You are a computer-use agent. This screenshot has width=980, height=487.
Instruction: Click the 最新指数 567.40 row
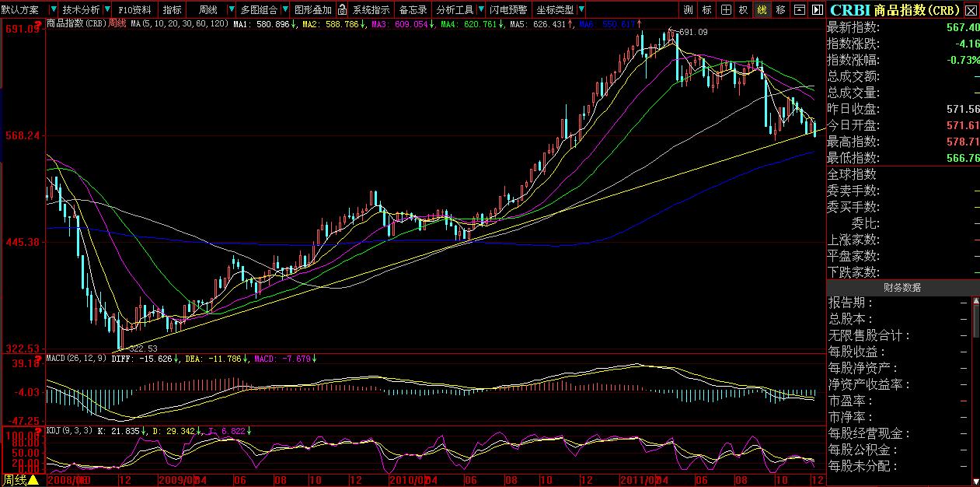coord(903,27)
